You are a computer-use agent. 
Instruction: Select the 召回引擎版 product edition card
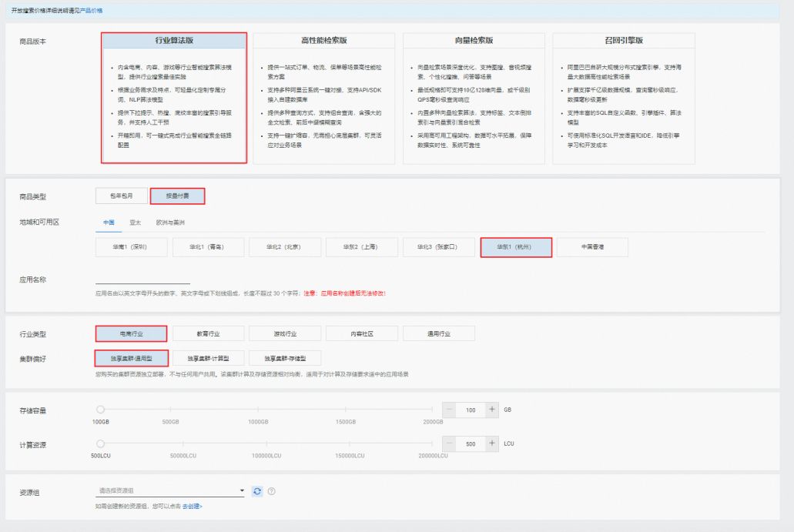(623, 99)
